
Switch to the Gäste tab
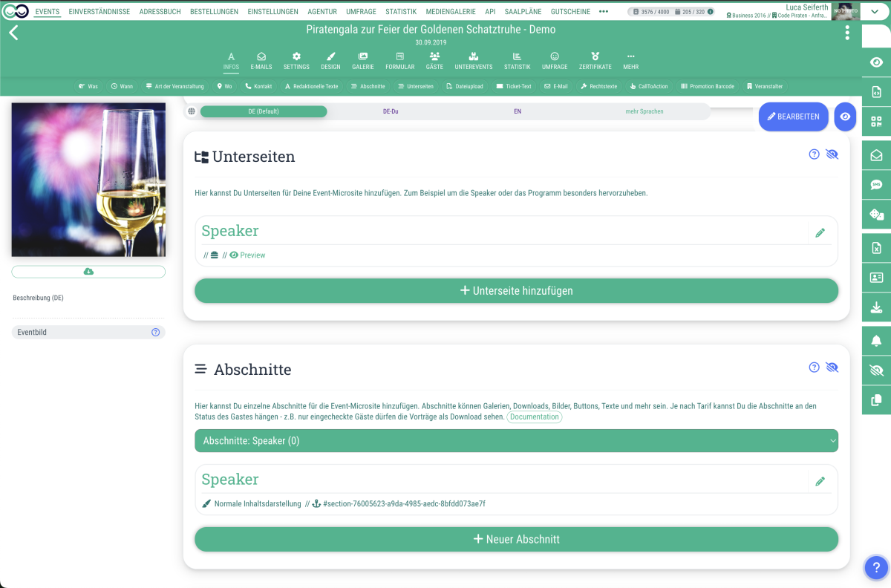[434, 61]
